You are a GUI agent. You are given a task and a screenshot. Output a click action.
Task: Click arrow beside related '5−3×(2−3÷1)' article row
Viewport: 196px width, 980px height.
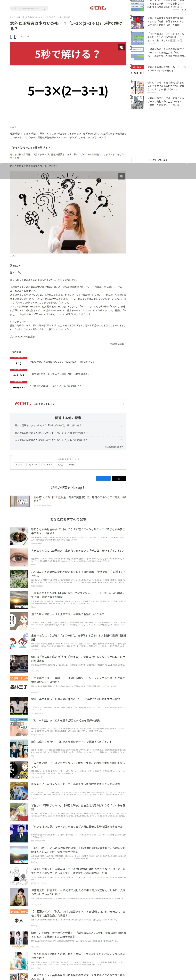coord(121,425)
